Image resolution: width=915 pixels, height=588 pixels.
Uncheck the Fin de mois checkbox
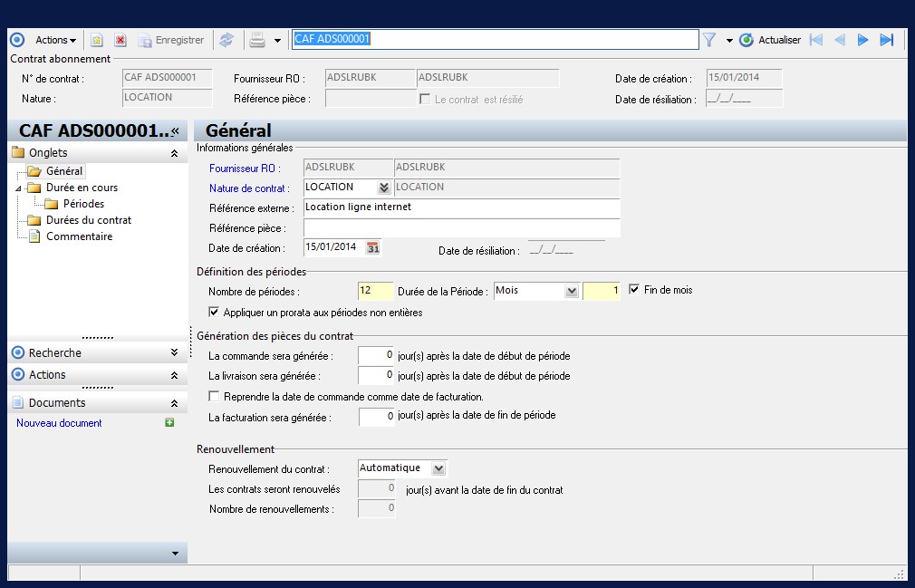tap(634, 290)
